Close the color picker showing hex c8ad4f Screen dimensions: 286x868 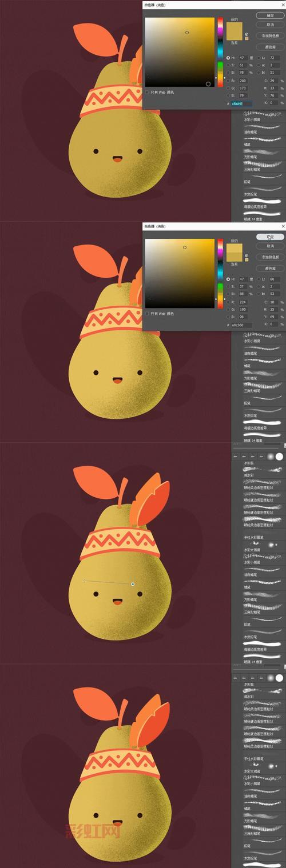[282, 5]
